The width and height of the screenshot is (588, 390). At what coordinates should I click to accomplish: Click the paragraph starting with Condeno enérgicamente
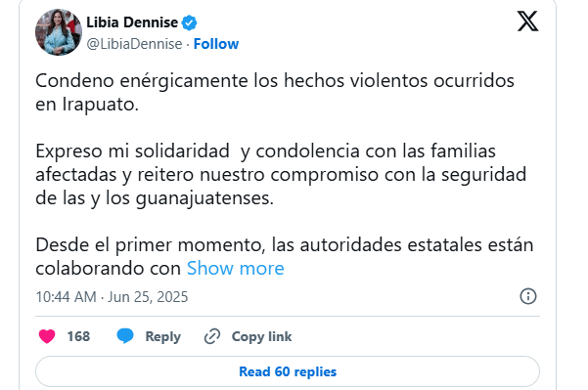pyautogui.click(x=275, y=92)
